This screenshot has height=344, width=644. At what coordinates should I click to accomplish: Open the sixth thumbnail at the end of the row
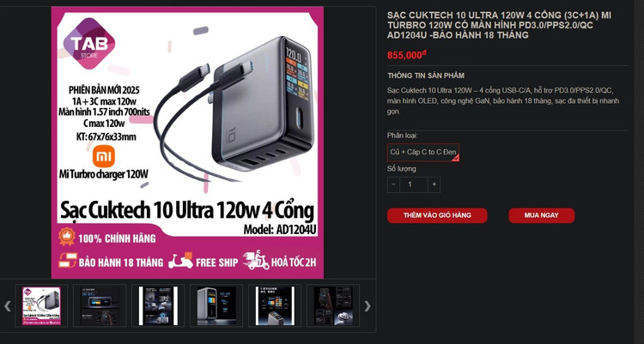coord(333,305)
